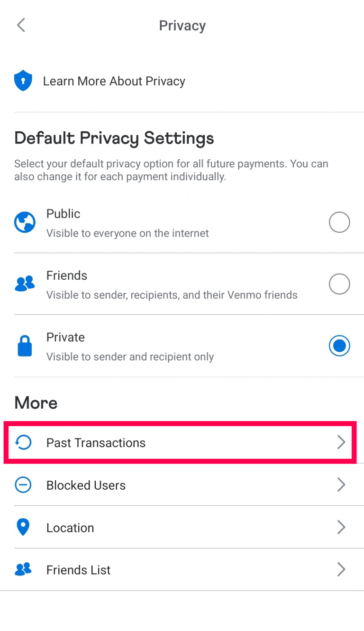This screenshot has height=631, width=364.
Task: Click the blue shield Learn More About Privacy icon
Action: tap(23, 80)
